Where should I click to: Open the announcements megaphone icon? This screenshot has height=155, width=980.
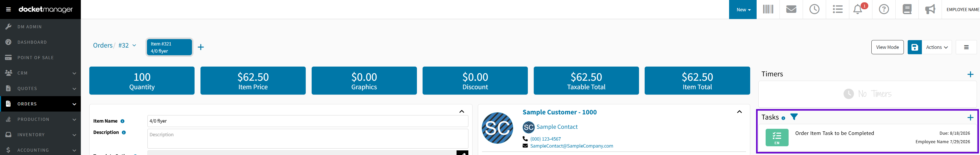coord(930,9)
